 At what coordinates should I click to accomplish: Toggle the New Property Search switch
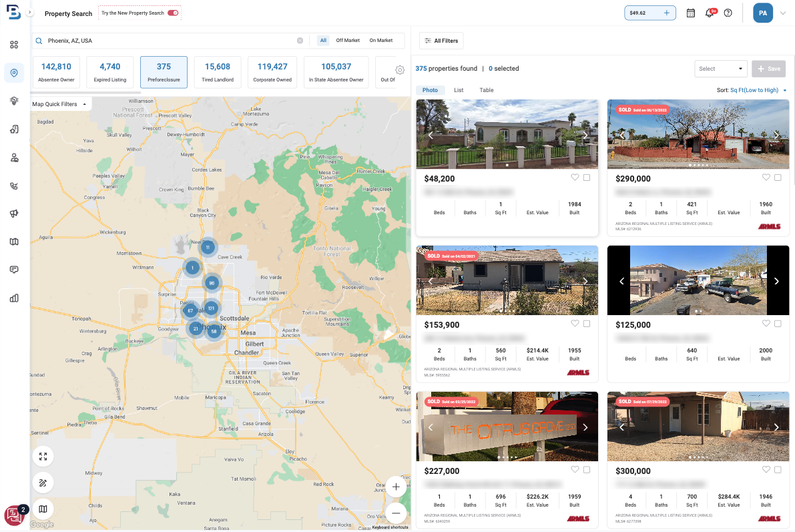tap(173, 13)
